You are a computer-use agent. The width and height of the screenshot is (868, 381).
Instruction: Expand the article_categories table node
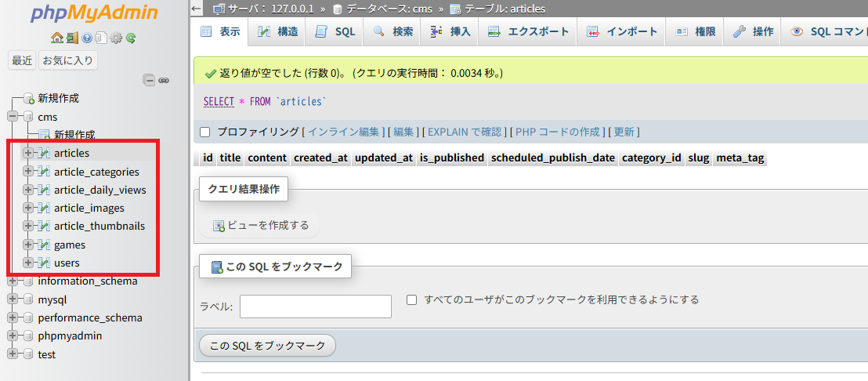[28, 172]
